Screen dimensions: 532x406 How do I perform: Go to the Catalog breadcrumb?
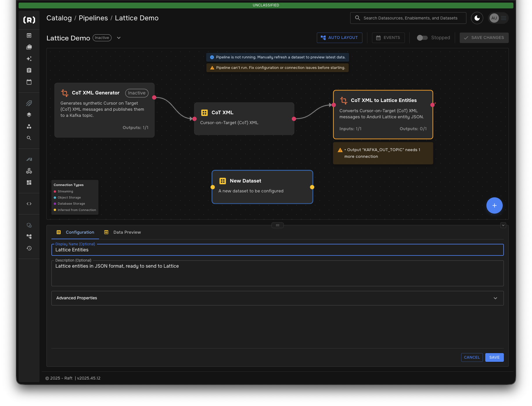click(x=59, y=18)
